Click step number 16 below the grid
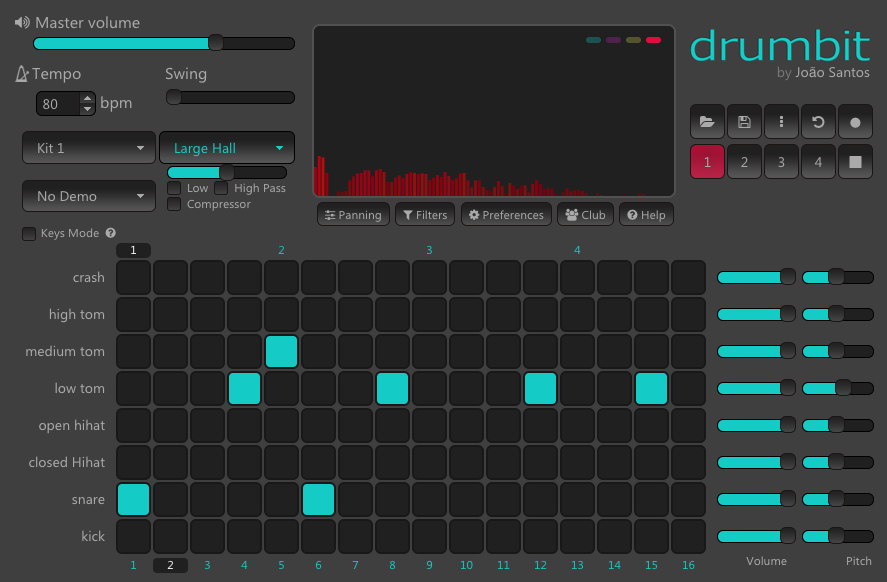The height and width of the screenshot is (582, 887). pyautogui.click(x=688, y=565)
